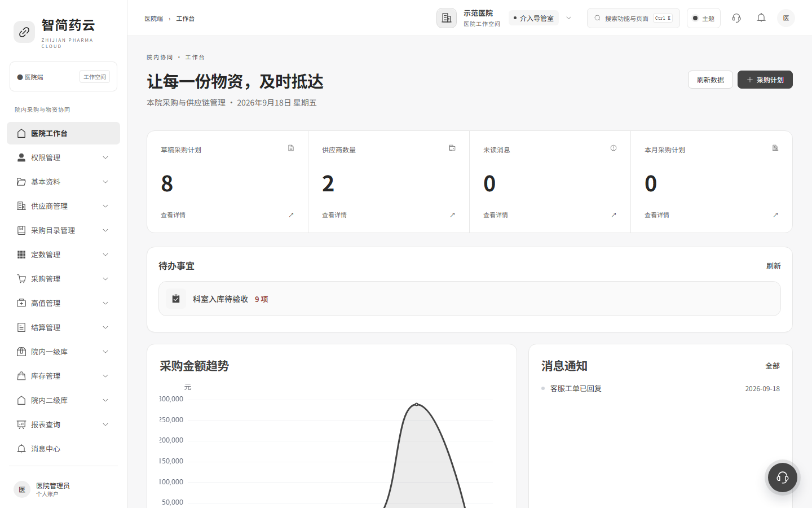The width and height of the screenshot is (812, 508).
Task: Click the arrow icon on 未读消息 card
Action: pyautogui.click(x=614, y=215)
